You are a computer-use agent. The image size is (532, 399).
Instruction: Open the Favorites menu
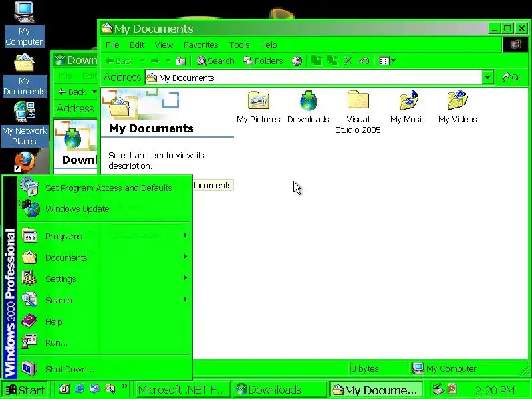201,45
